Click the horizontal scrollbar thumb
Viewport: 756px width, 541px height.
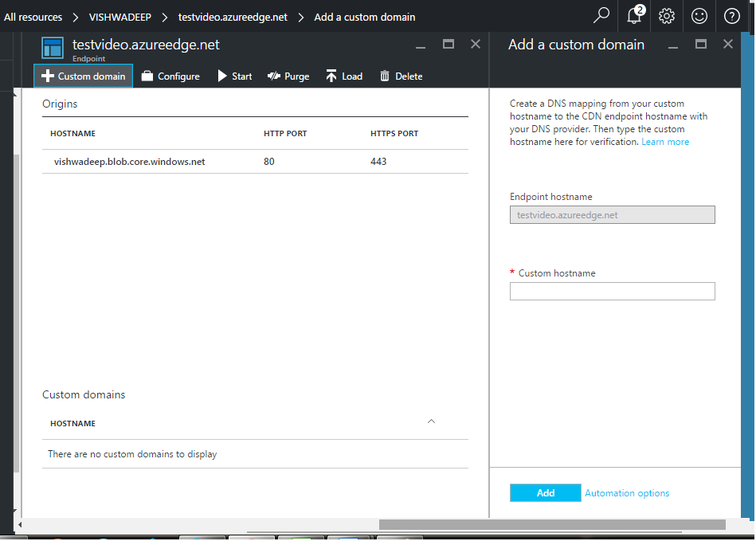(x=552, y=524)
